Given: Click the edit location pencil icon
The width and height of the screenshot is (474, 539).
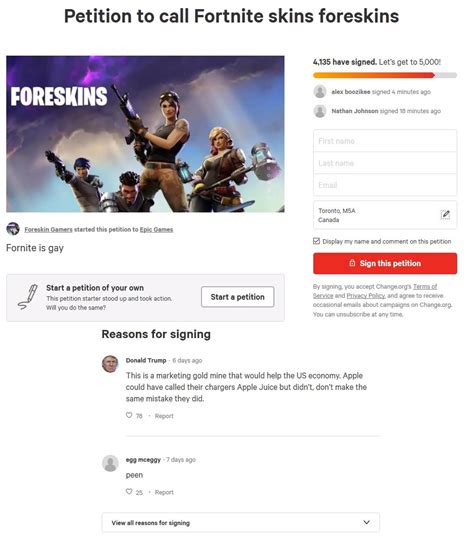Looking at the screenshot, I should click(445, 215).
